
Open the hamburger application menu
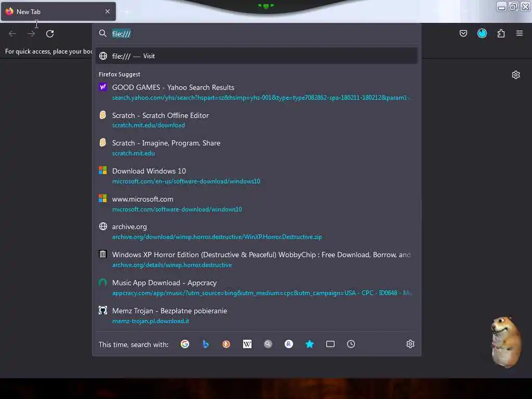click(x=520, y=33)
